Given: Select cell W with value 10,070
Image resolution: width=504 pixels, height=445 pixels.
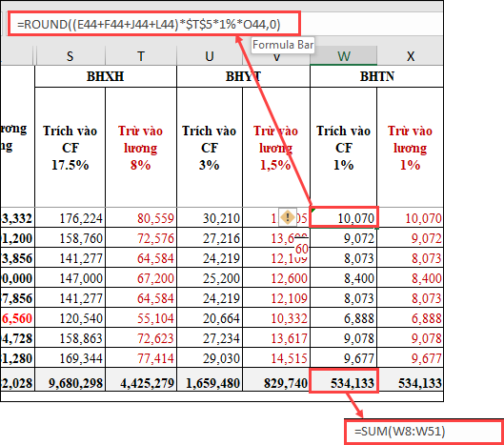Looking at the screenshot, I should [x=344, y=217].
